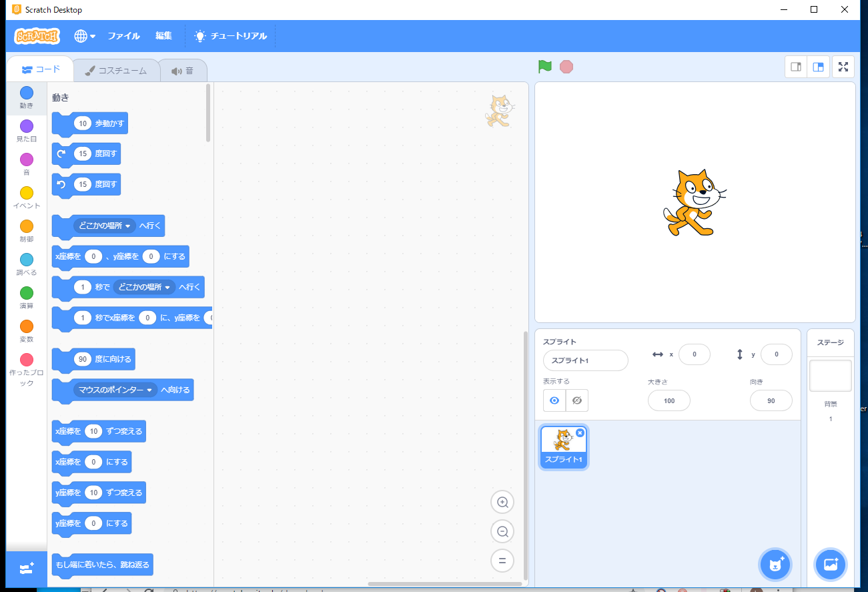Click y座標を 10 ずつ変える block

pyautogui.click(x=99, y=493)
